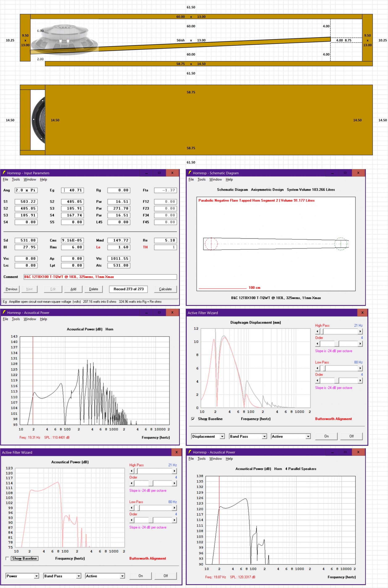Open Tools menu in top Acoustical Power window
Screen dimensions: 388x588
click(x=16, y=319)
